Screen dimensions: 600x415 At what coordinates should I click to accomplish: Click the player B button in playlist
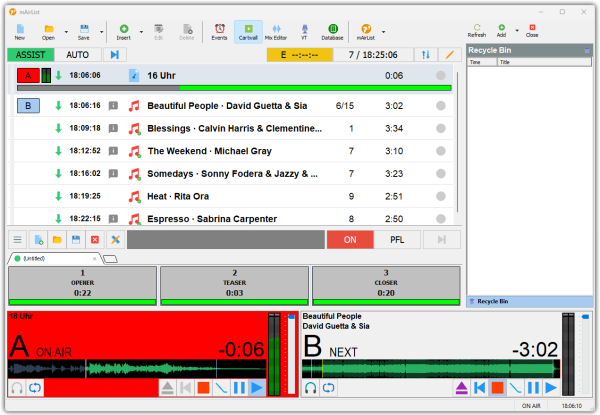28,106
